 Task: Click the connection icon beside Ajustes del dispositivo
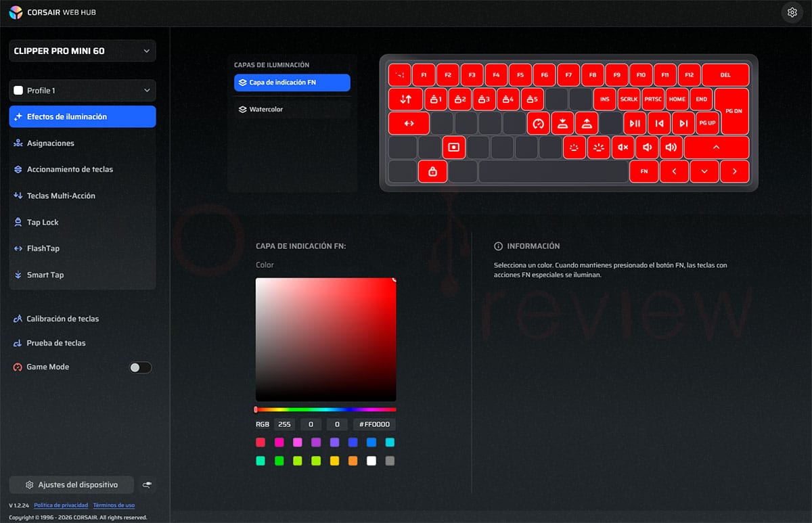pos(147,485)
